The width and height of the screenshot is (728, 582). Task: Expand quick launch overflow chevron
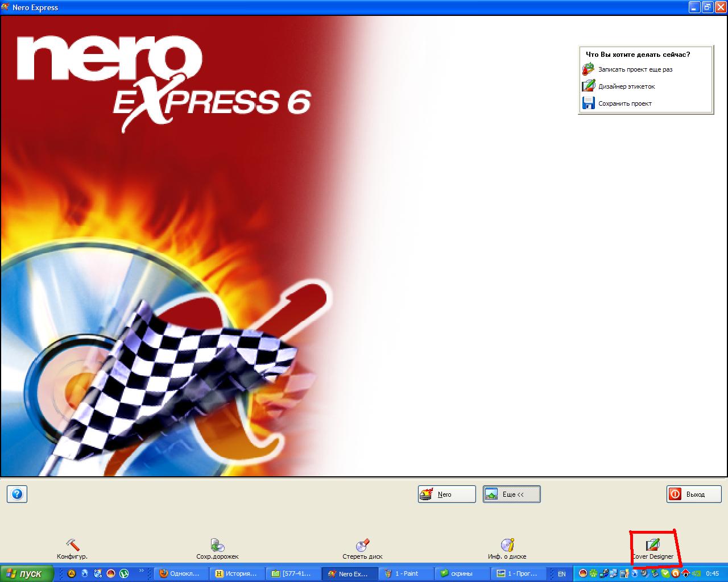coord(142,572)
